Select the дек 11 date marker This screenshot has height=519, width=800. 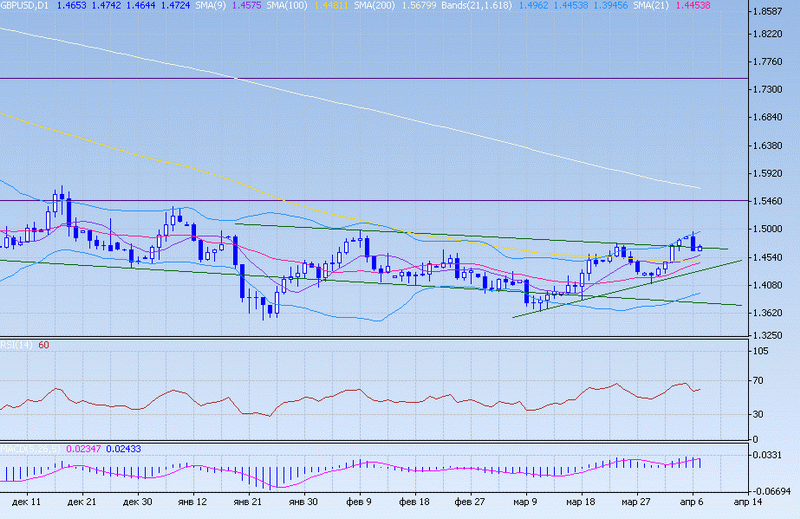(x=27, y=498)
